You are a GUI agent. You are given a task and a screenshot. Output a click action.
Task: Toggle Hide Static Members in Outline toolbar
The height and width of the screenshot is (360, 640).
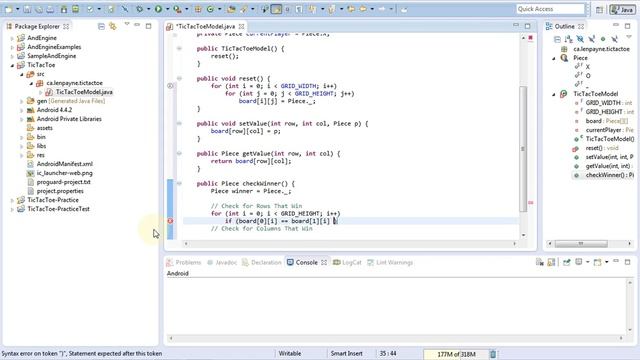coord(591,39)
